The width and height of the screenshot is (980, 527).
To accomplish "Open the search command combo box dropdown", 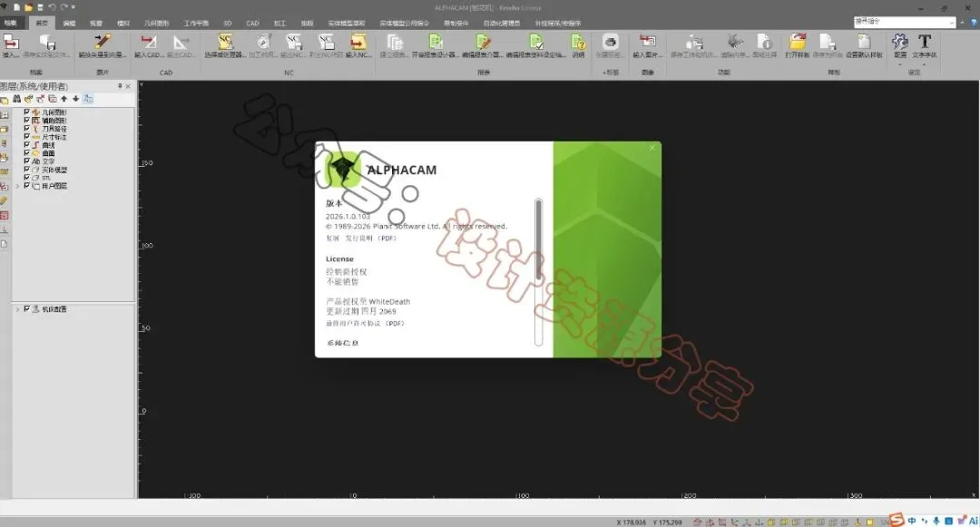I will pos(951,23).
